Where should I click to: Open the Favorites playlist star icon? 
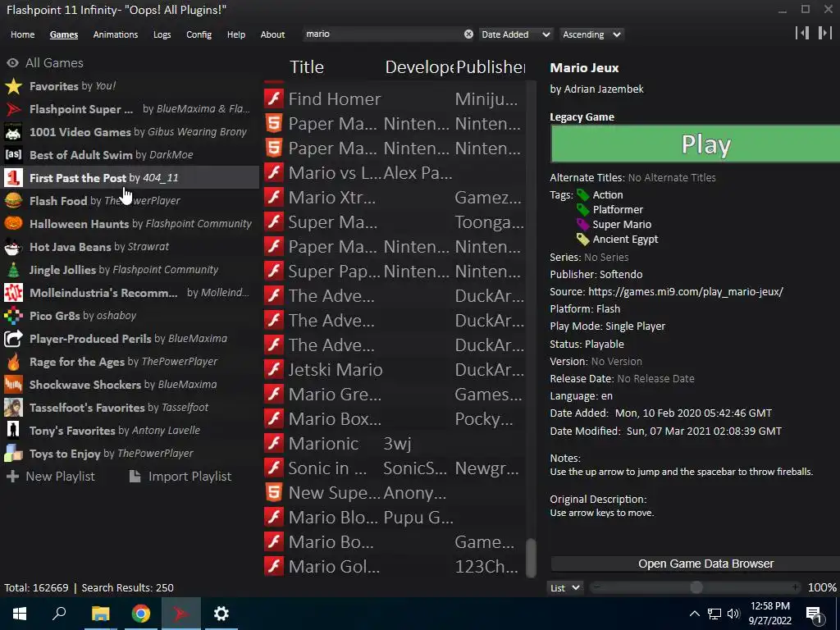[x=13, y=86]
